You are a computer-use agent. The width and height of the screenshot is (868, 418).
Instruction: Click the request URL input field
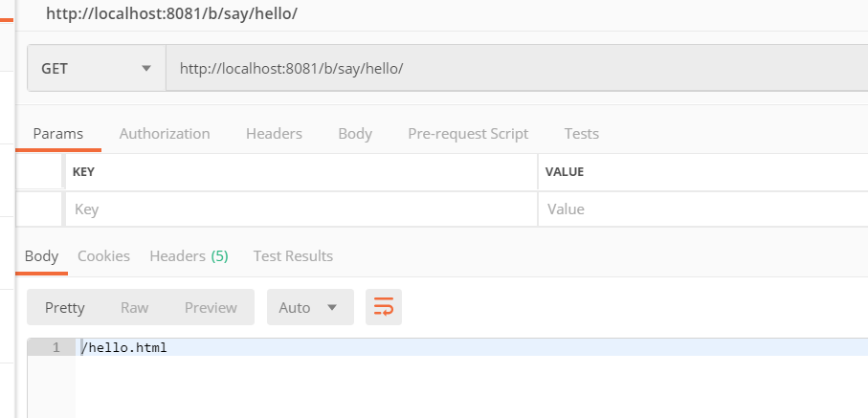[517, 69]
